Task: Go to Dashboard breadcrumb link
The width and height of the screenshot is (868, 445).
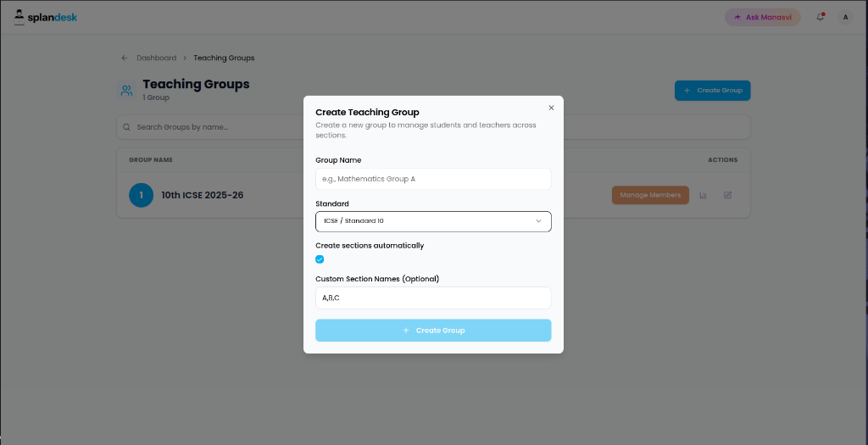Action: coord(157,58)
